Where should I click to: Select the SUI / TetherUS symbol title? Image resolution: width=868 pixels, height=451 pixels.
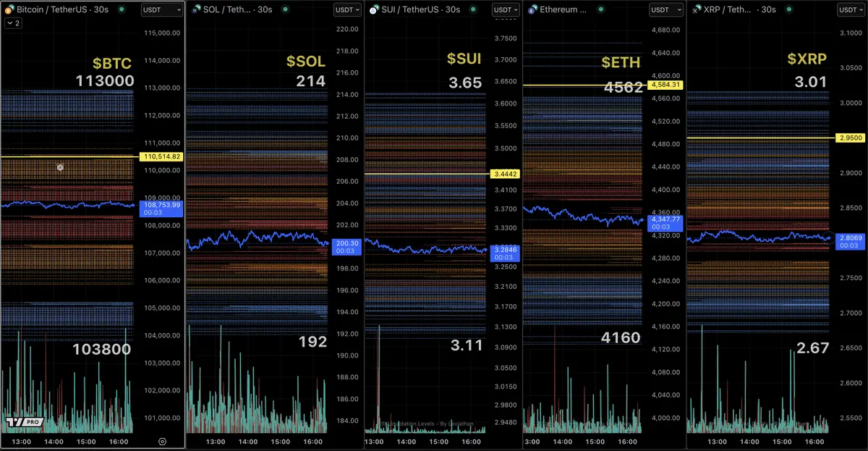(x=412, y=10)
